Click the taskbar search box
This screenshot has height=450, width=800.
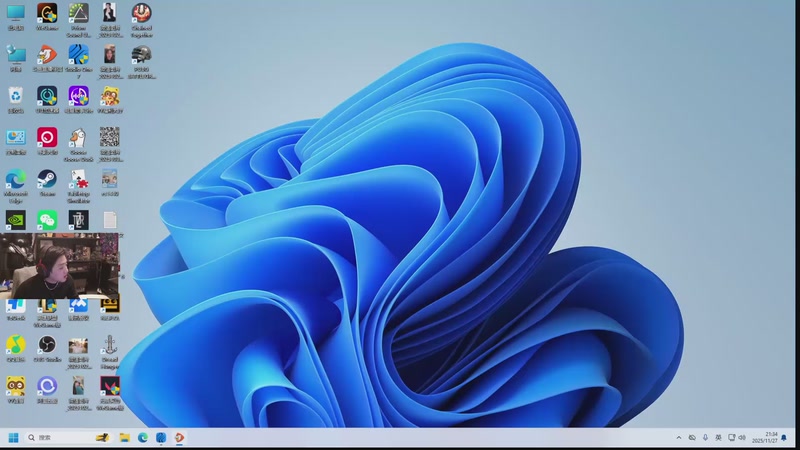(69, 438)
